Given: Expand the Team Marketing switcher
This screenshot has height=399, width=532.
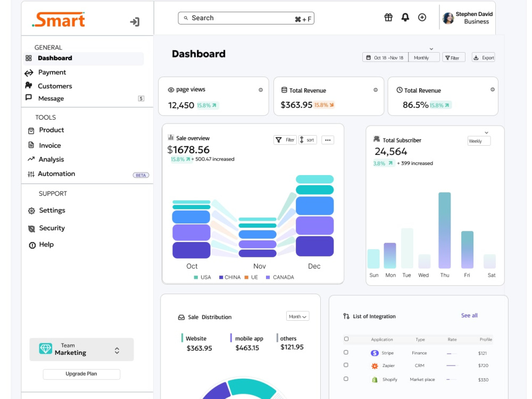Looking at the screenshot, I should click(117, 351).
